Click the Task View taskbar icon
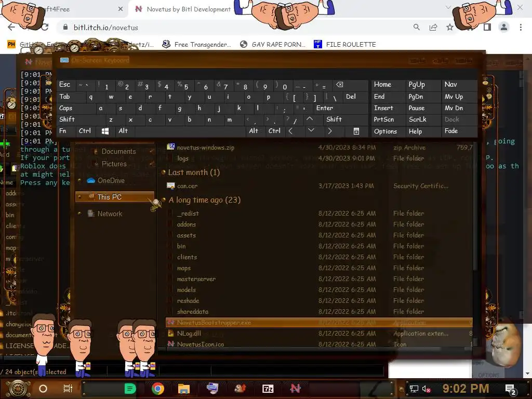This screenshot has height=399, width=532. pyautogui.click(x=68, y=389)
